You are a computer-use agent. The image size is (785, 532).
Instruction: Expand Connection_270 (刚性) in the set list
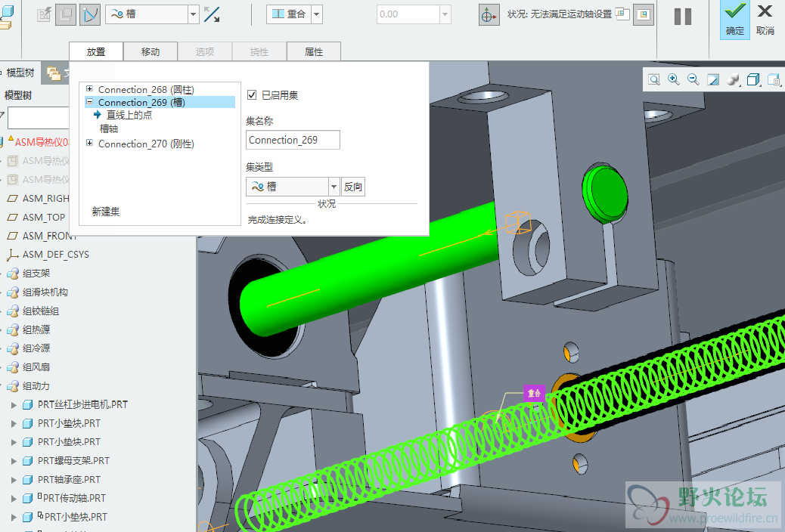[89, 144]
